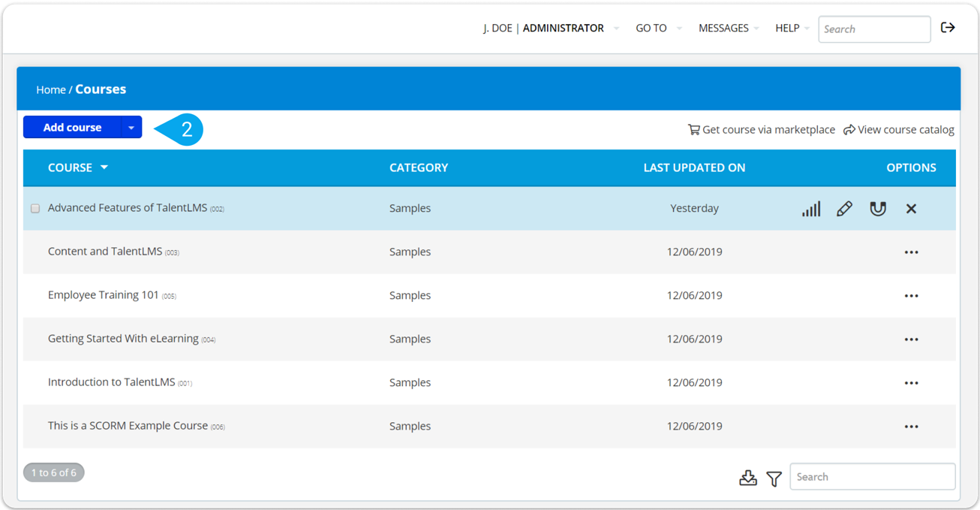Open options dots for Employee Training 101

[911, 296]
